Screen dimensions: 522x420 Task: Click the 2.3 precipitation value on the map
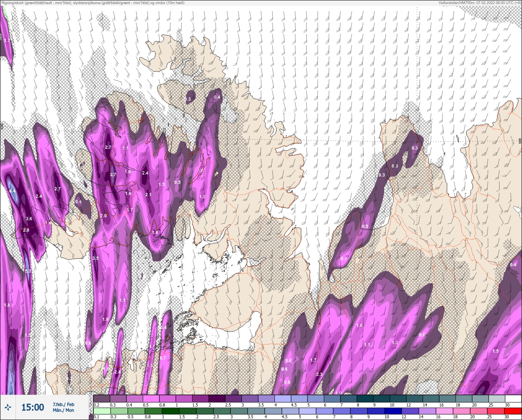pyautogui.click(x=319, y=375)
